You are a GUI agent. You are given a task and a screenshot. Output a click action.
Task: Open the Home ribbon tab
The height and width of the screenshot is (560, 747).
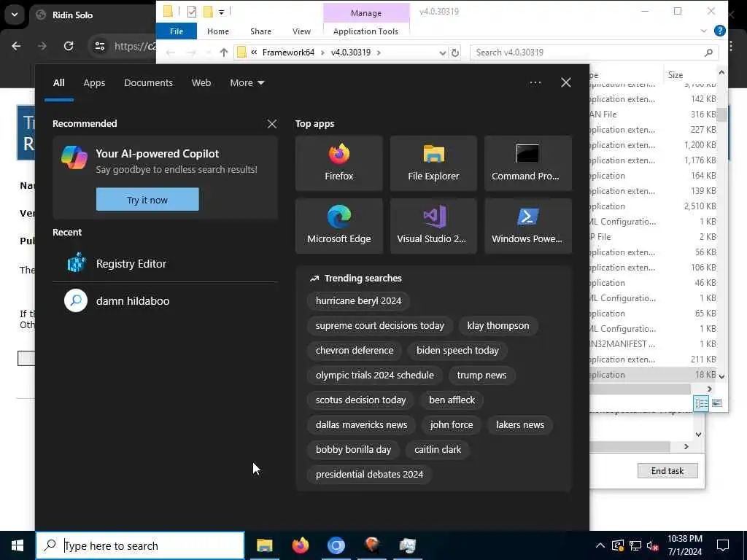217,31
